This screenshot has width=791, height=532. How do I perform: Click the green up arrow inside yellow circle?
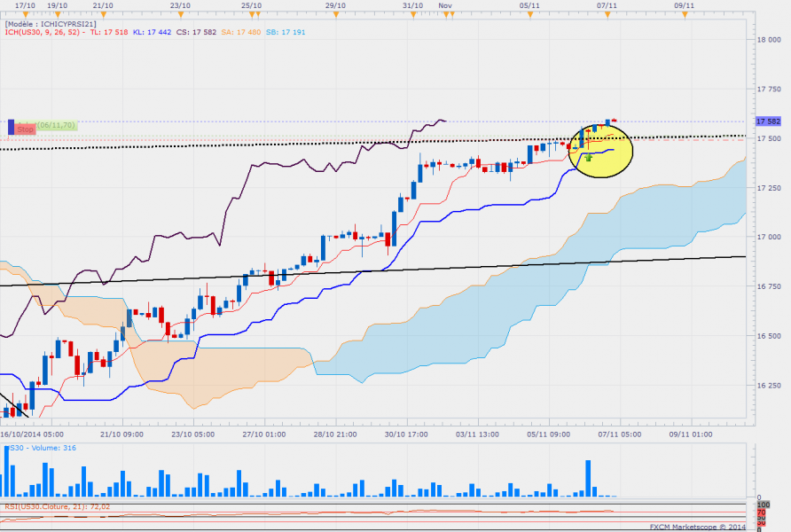(x=589, y=157)
